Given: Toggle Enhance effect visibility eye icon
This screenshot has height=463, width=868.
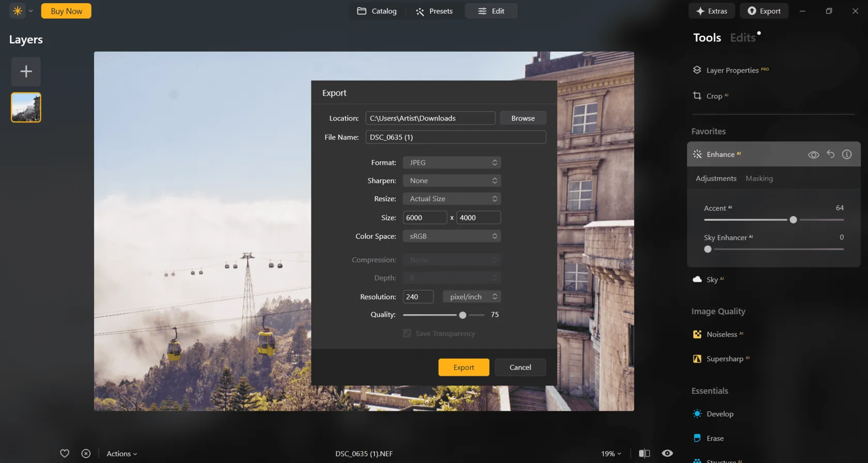Looking at the screenshot, I should (x=813, y=155).
